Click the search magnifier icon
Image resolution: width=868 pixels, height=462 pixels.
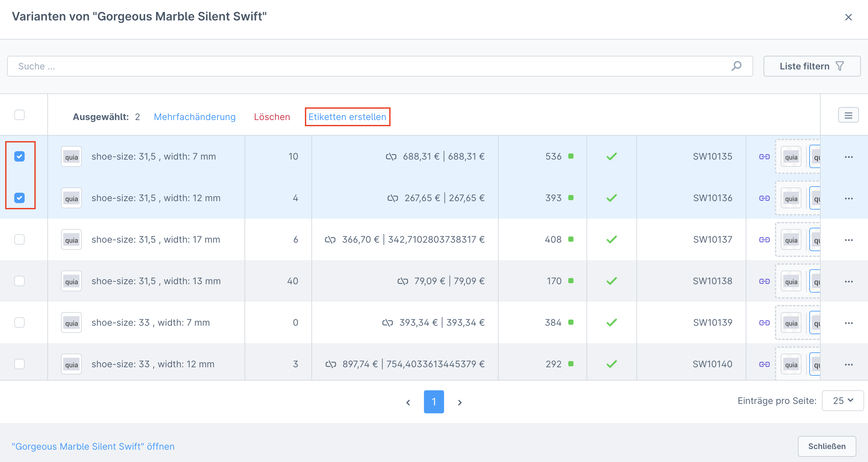click(x=736, y=66)
